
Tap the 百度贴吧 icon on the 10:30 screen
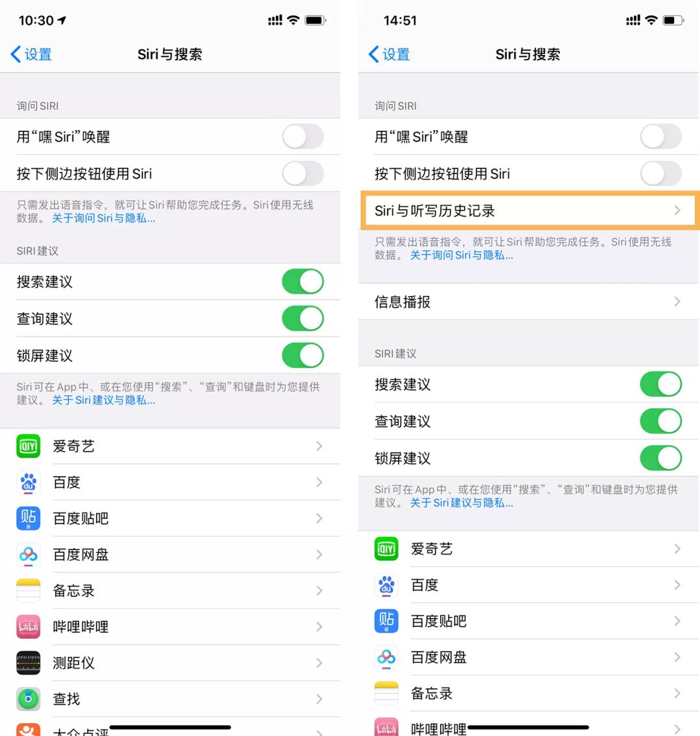(x=28, y=518)
